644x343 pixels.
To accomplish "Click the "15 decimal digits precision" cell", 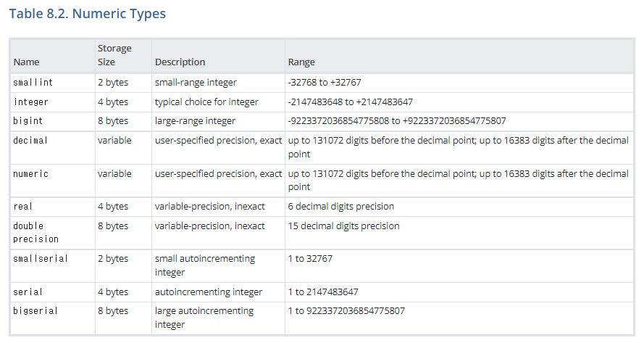I will coord(343,226).
